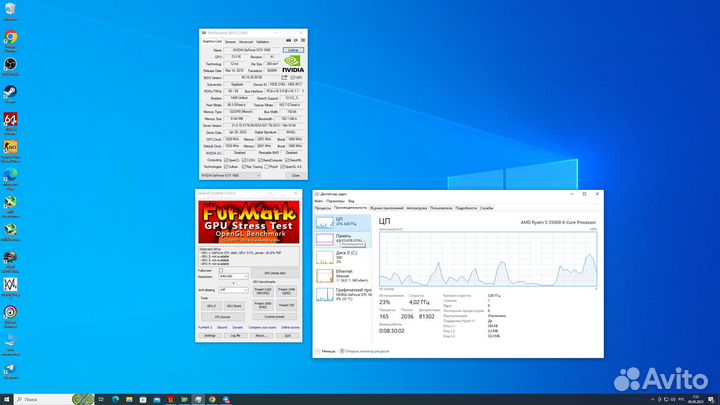Screen dimensions: 720x405
Task: Open the GPU selector dropdown in GPU-Z
Action: point(231,175)
